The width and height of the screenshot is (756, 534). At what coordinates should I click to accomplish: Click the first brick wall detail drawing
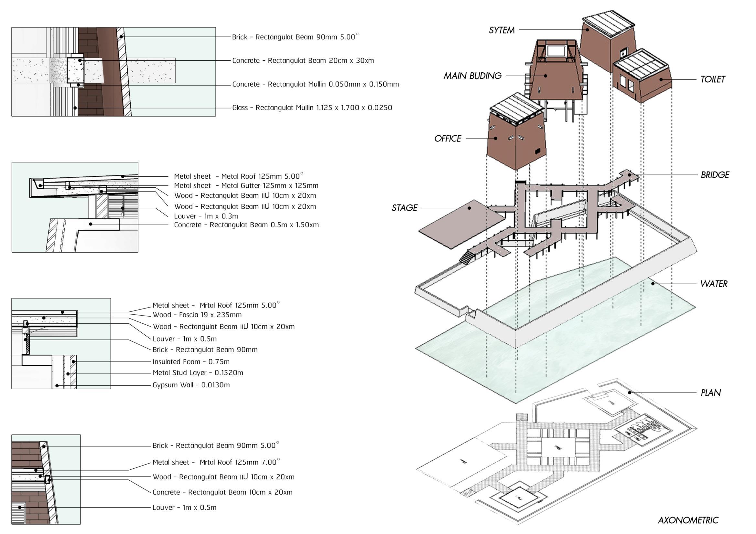coord(113,72)
